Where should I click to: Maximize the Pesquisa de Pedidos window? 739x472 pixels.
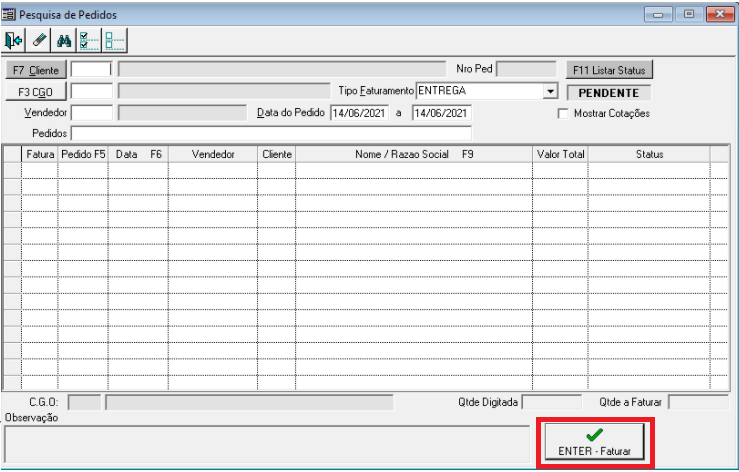[x=689, y=14]
